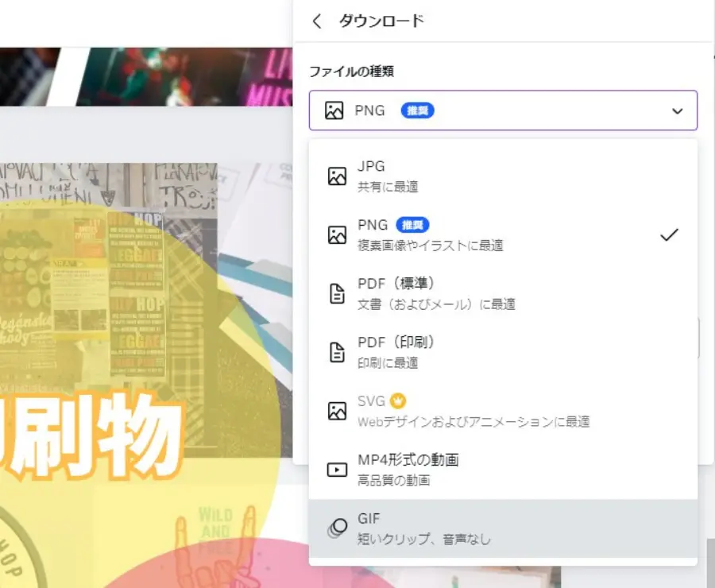This screenshot has height=588, width=715.
Task: Select MP4形式の動画 option
Action: (503, 470)
